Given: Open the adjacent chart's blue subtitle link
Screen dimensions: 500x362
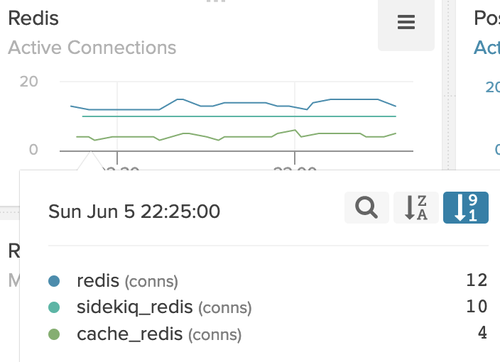Looking at the screenshot, I should pyautogui.click(x=487, y=47).
